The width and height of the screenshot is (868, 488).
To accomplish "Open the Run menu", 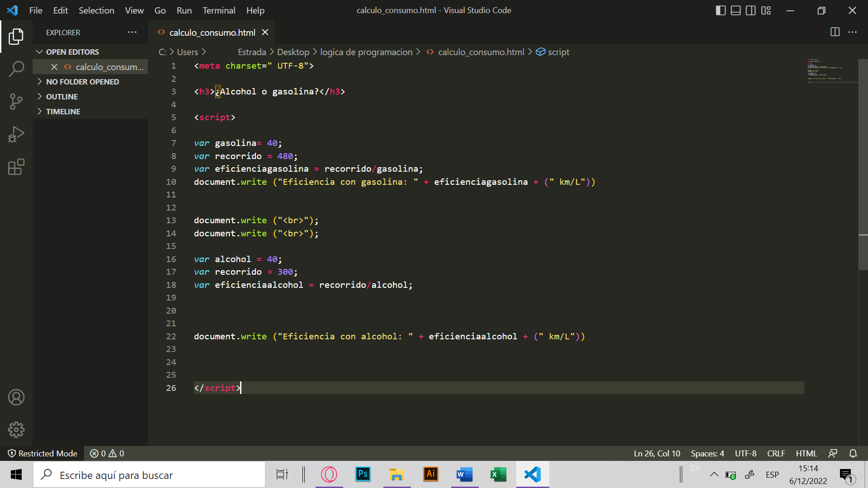I will [184, 10].
